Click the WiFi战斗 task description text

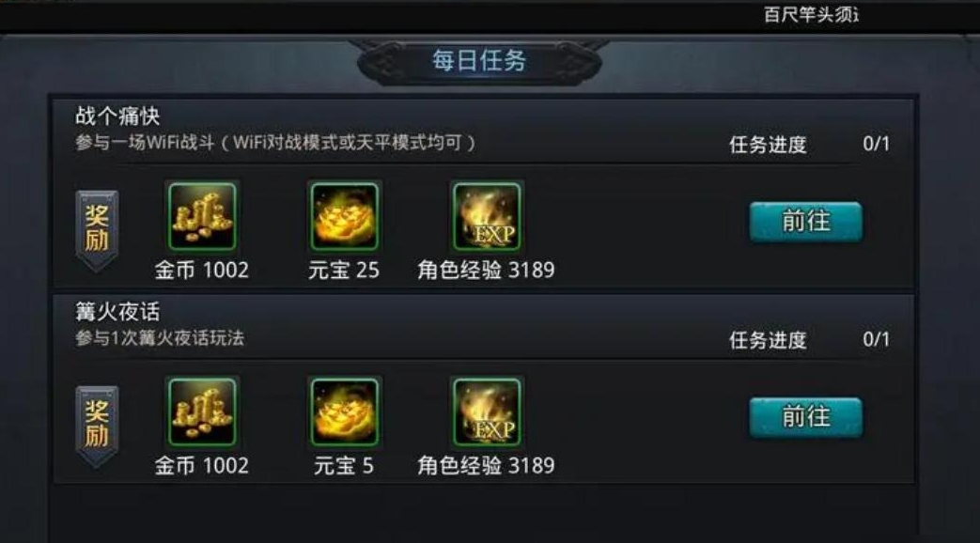click(x=275, y=143)
